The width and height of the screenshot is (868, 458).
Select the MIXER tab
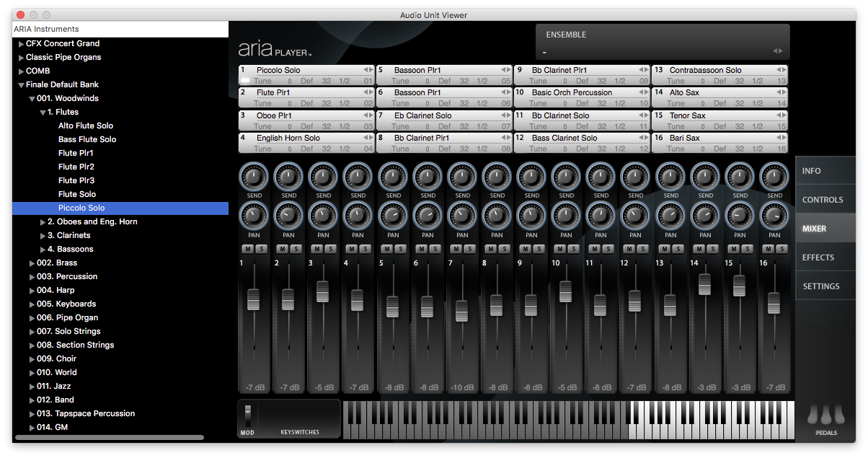825,229
